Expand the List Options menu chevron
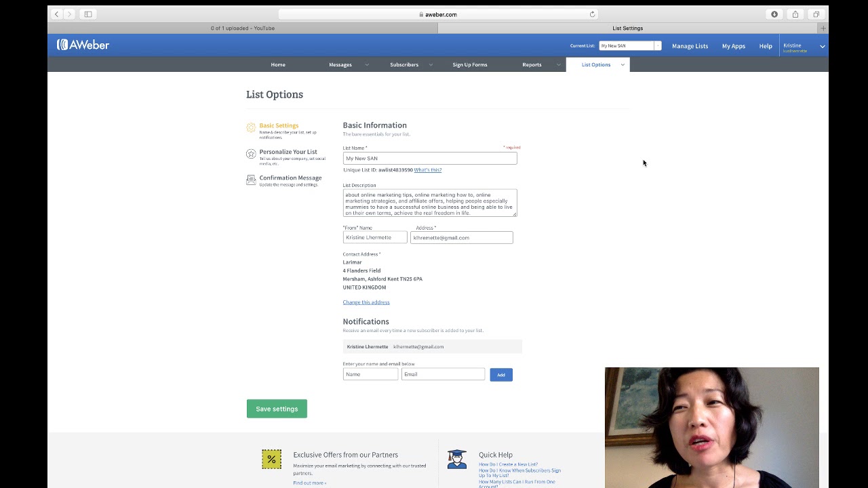Viewport: 868px width, 488px height. click(x=623, y=65)
